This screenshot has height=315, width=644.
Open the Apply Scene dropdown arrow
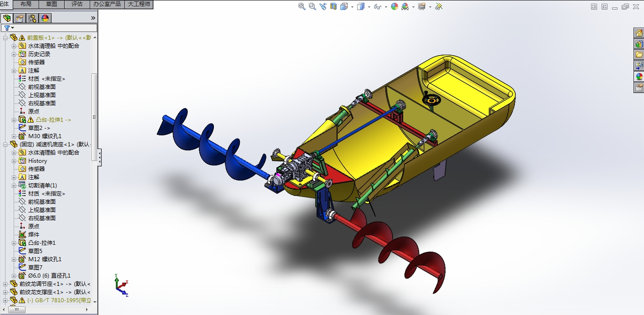pyautogui.click(x=413, y=7)
